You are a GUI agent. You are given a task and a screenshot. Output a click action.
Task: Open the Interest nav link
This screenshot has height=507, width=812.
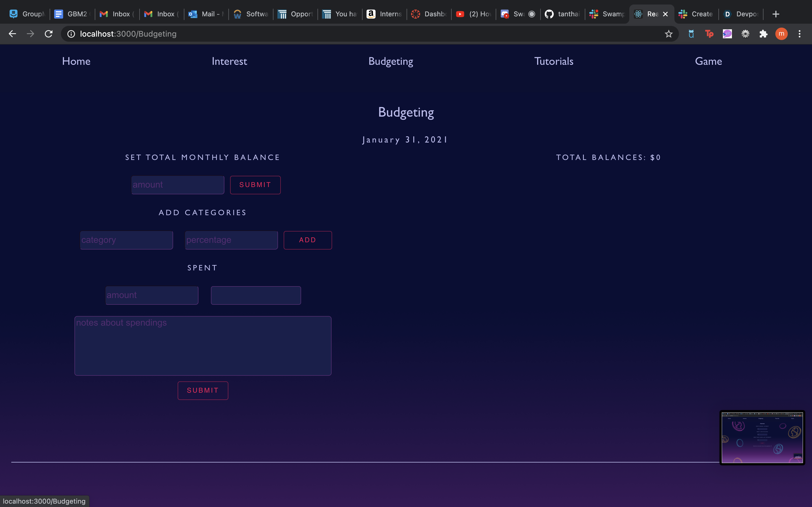(x=229, y=61)
